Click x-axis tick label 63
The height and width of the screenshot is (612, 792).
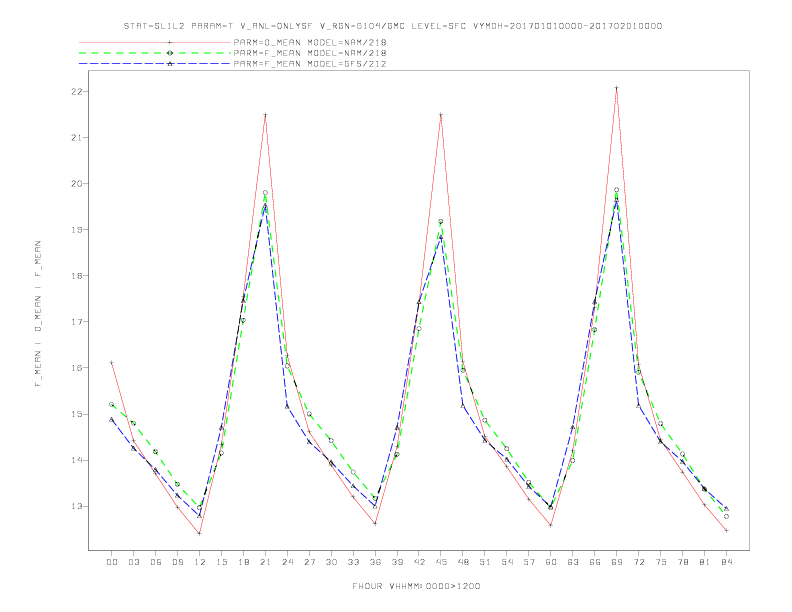pos(573,562)
